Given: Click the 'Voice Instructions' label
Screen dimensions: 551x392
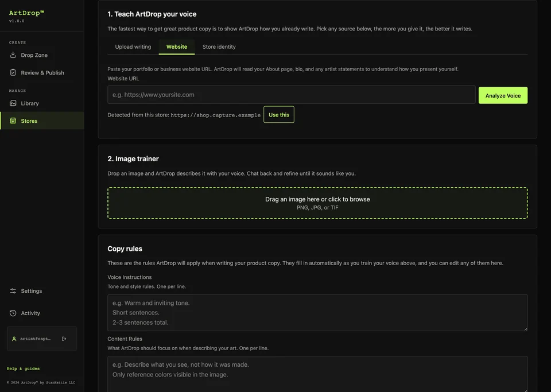Looking at the screenshot, I should pyautogui.click(x=130, y=277).
